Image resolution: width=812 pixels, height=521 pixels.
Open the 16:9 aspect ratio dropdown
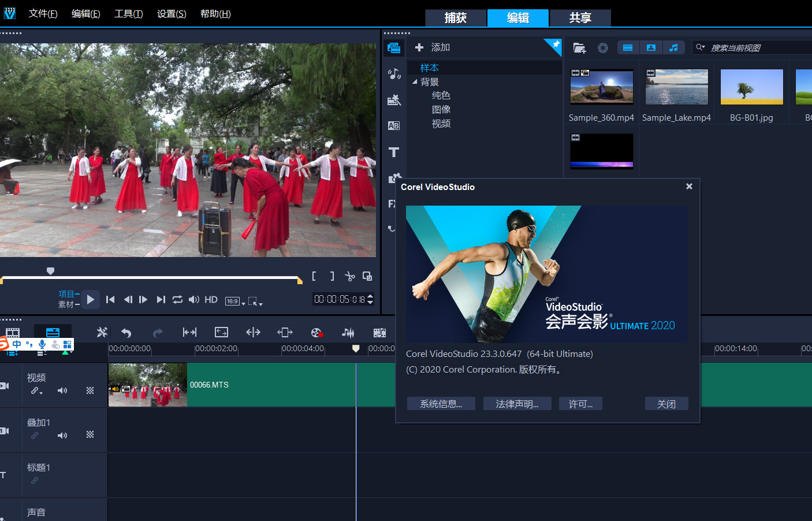235,301
